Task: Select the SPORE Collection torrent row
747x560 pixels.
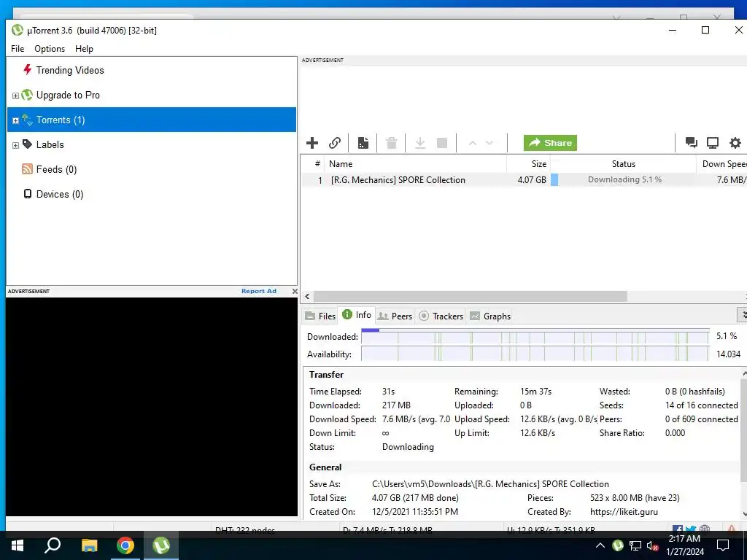Action: [524, 180]
